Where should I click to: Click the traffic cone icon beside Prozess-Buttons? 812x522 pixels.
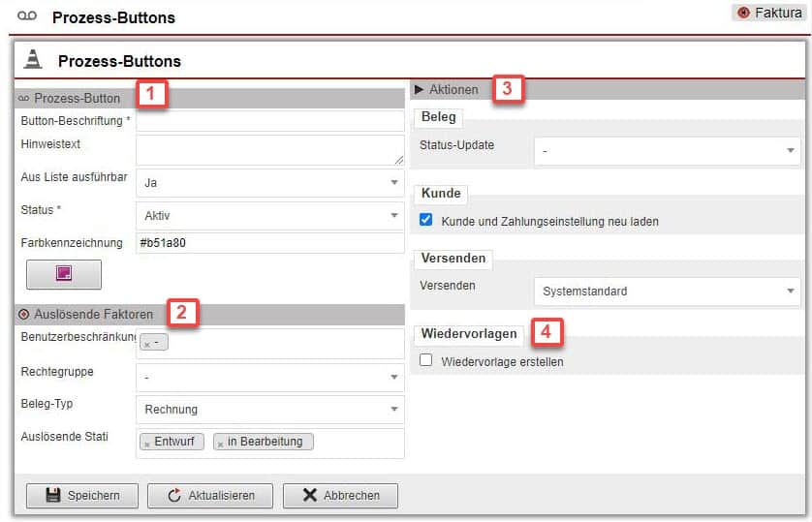[x=33, y=60]
